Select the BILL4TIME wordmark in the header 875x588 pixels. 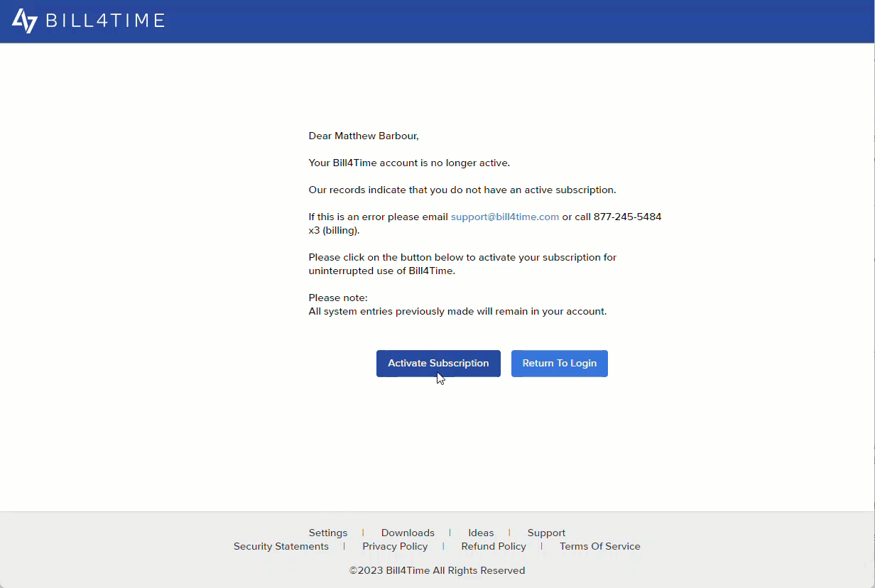[x=105, y=21]
